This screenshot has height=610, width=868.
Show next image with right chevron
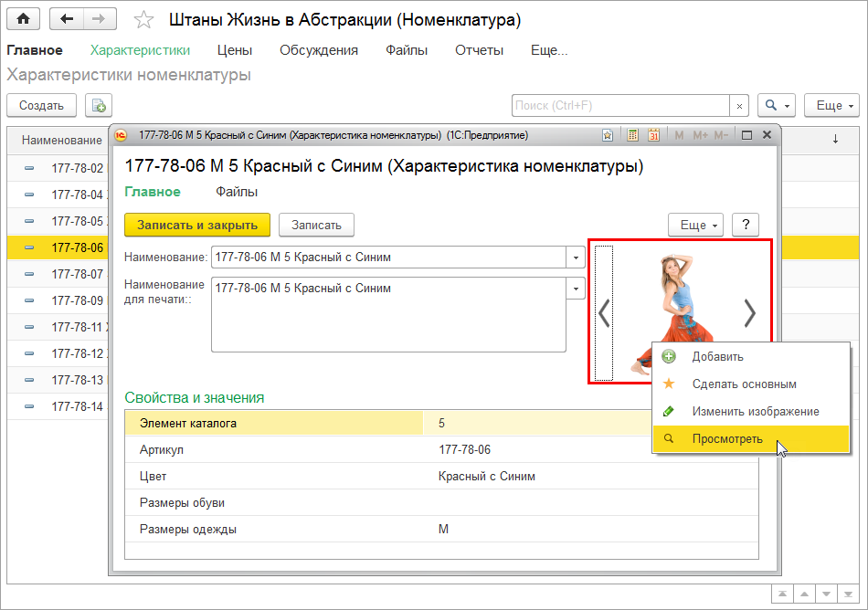(x=750, y=313)
